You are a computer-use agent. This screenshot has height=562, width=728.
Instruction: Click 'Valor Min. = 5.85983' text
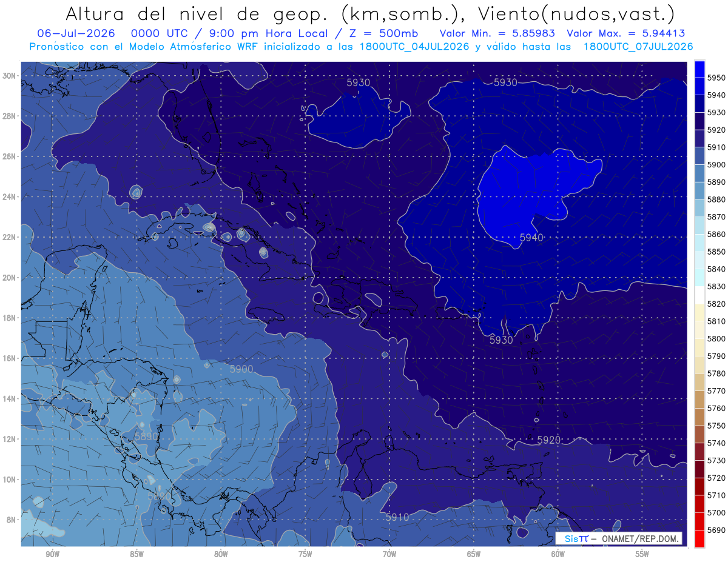click(x=497, y=33)
